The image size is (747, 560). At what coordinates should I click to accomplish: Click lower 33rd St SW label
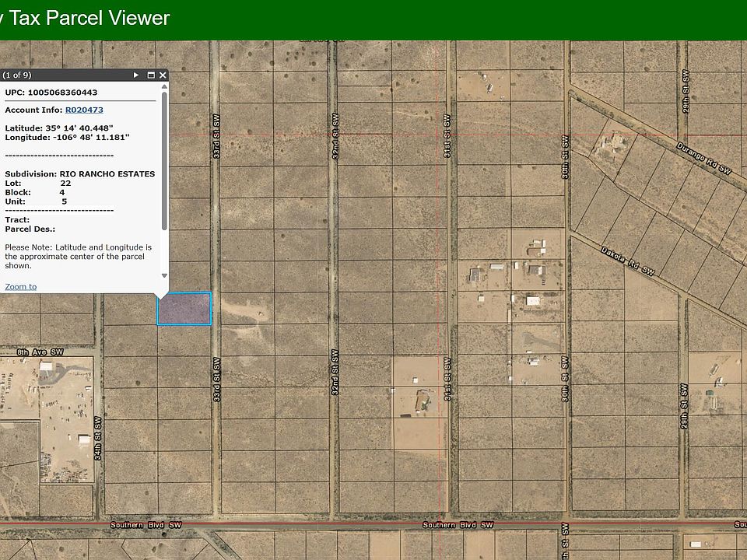point(217,380)
